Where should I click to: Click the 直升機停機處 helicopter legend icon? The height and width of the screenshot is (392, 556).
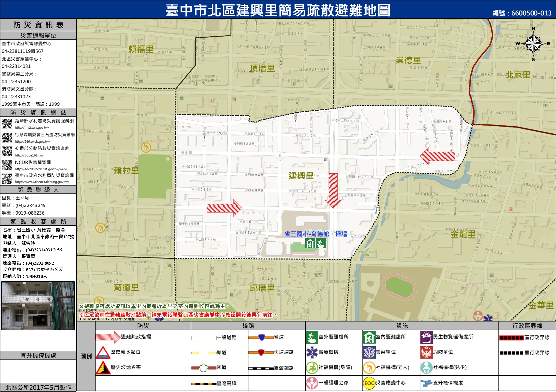tap(426, 383)
